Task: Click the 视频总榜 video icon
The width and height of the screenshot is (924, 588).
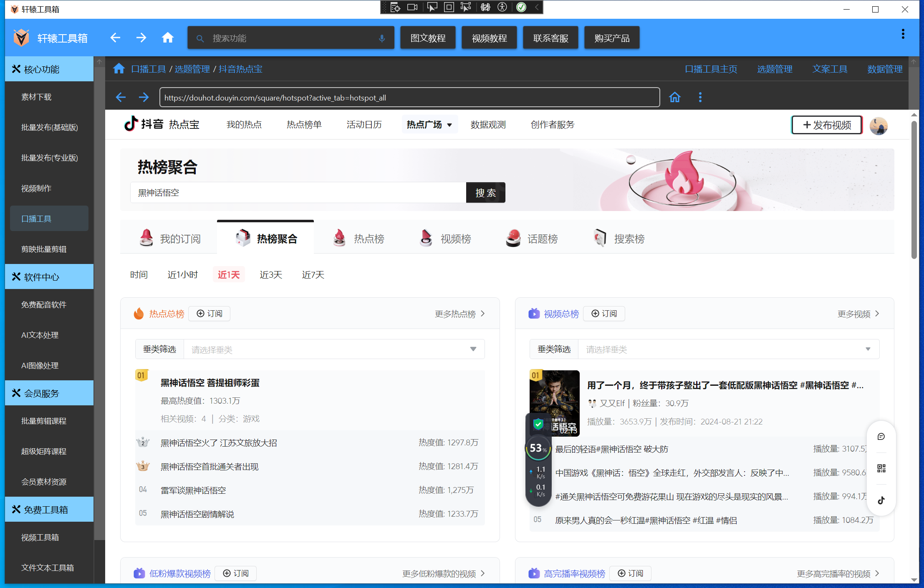Action: tap(534, 314)
